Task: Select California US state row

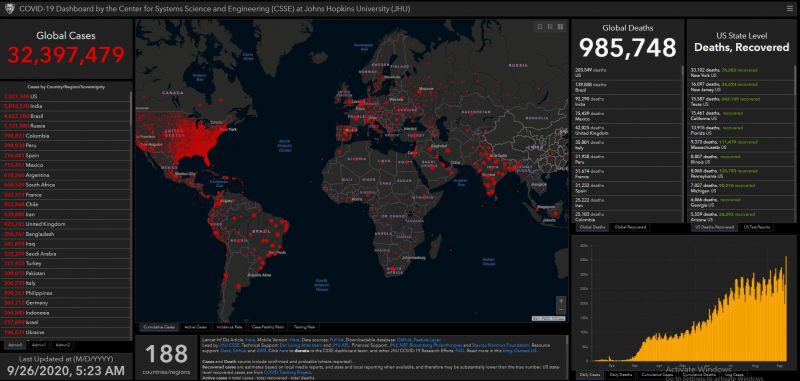Action: coord(740,115)
